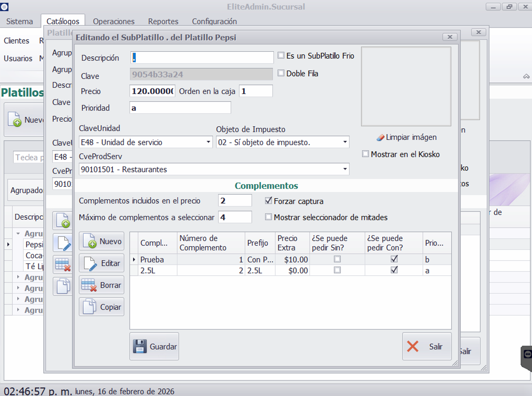This screenshot has width=532, height=396.
Task: Click the Descripción input field
Action: [202, 57]
